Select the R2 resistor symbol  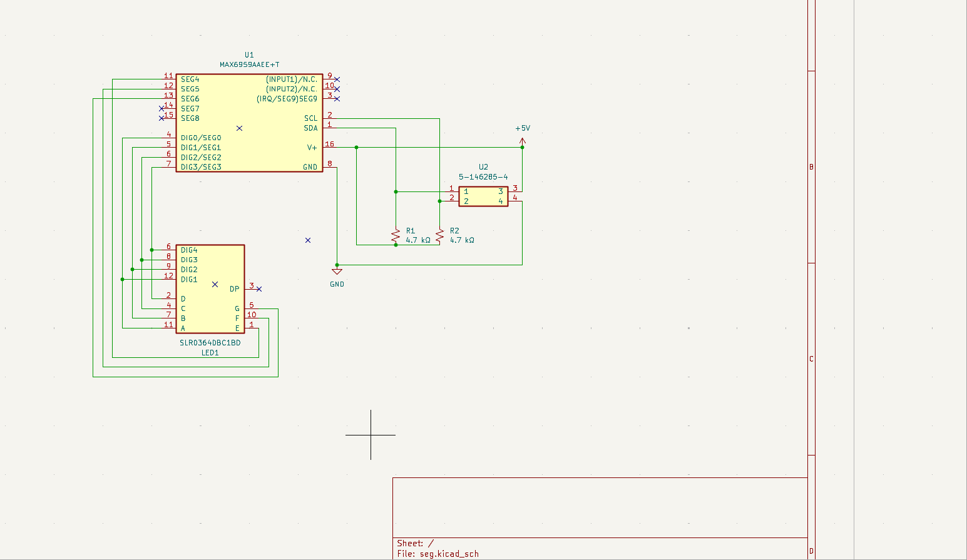point(440,236)
